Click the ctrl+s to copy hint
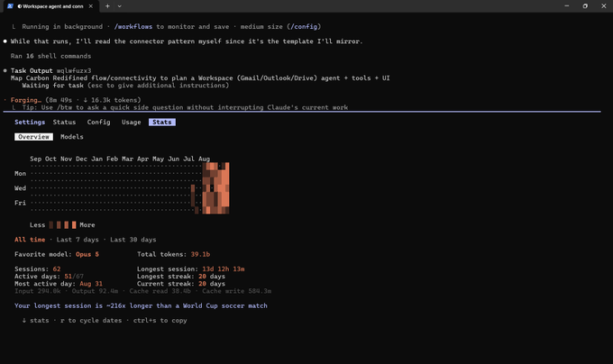Viewport: 613px width, 364px height. coord(160,320)
